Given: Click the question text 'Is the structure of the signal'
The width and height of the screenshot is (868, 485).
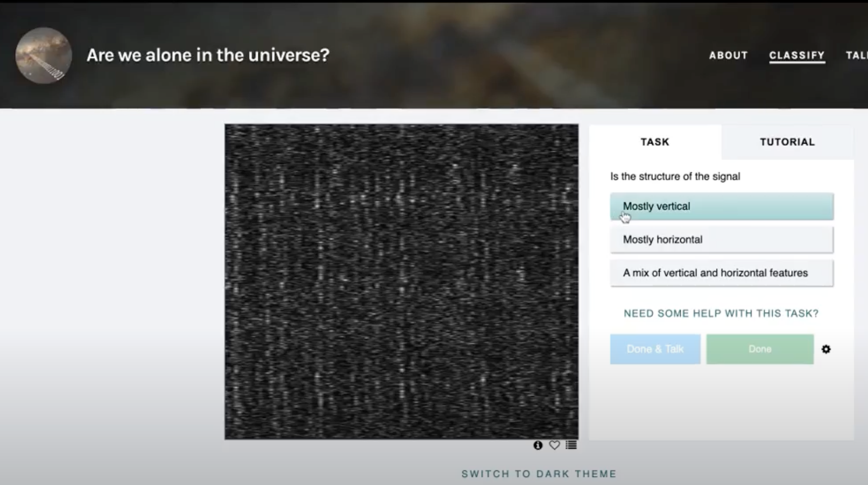Looking at the screenshot, I should 675,176.
